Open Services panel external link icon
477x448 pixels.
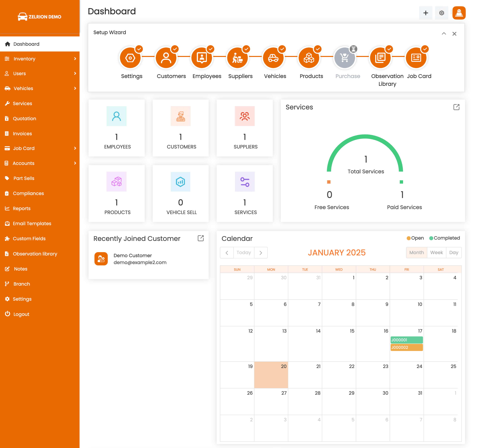[x=456, y=107]
